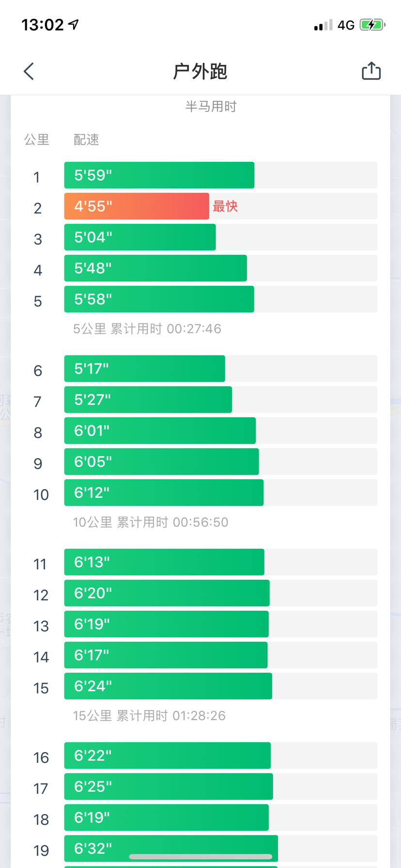
Task: Select kilometer 3 pace bar 5'04"
Action: (x=139, y=237)
